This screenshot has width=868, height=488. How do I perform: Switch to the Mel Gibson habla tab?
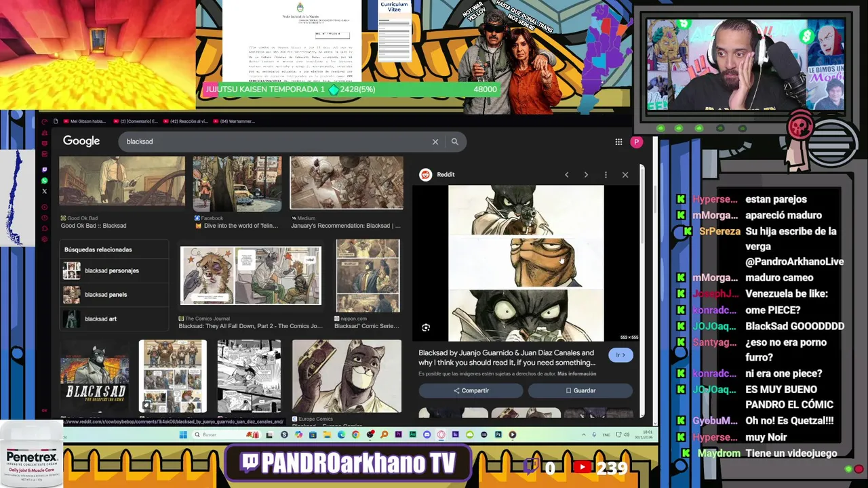85,121
